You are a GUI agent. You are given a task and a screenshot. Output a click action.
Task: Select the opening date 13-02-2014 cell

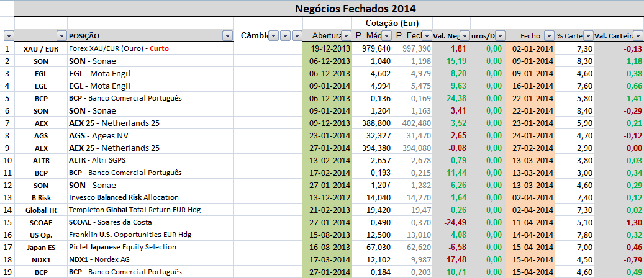point(327,160)
